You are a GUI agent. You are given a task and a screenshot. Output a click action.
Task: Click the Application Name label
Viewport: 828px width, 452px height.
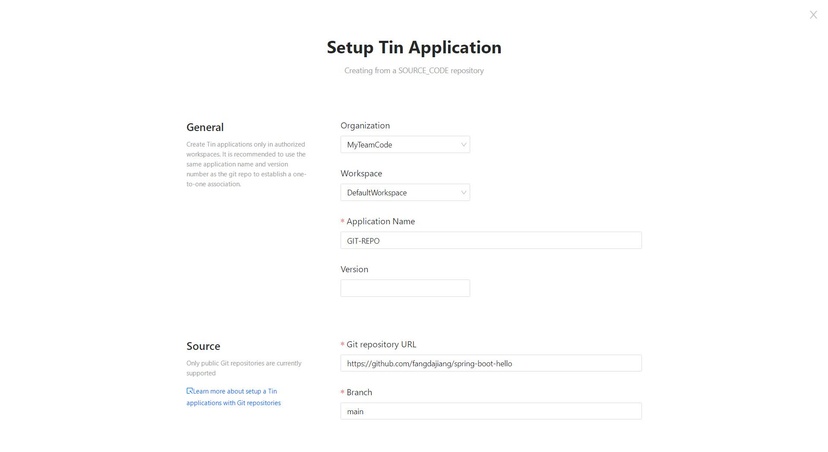[380, 221]
